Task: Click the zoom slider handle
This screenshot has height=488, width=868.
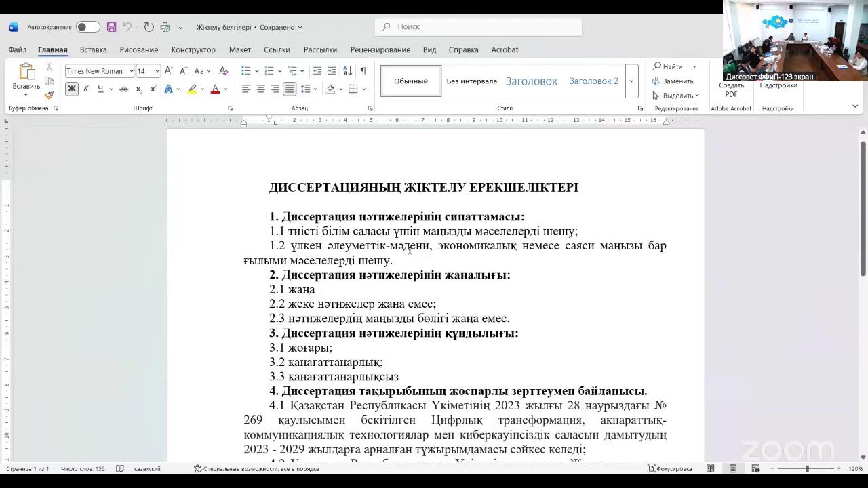Action: [807, 468]
